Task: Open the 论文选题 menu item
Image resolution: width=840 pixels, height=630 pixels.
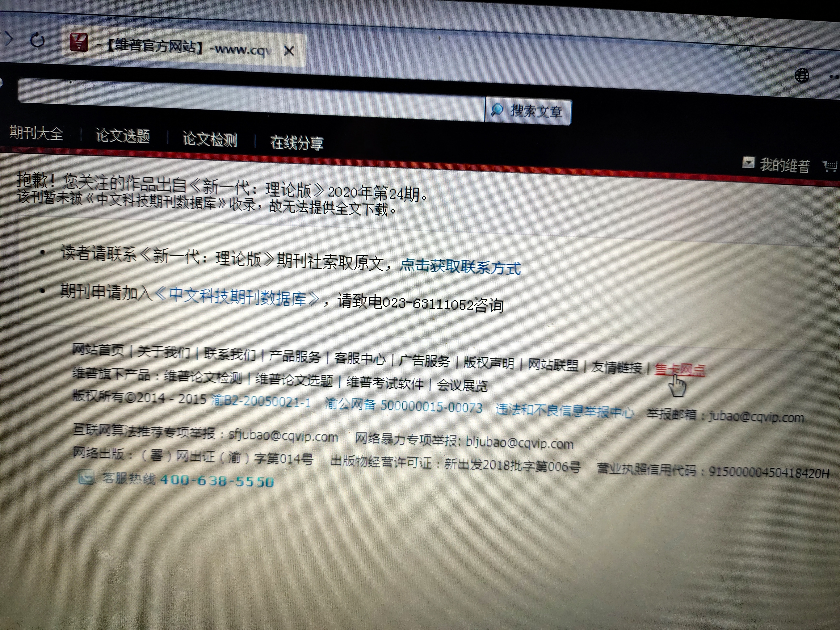Action: pos(123,136)
